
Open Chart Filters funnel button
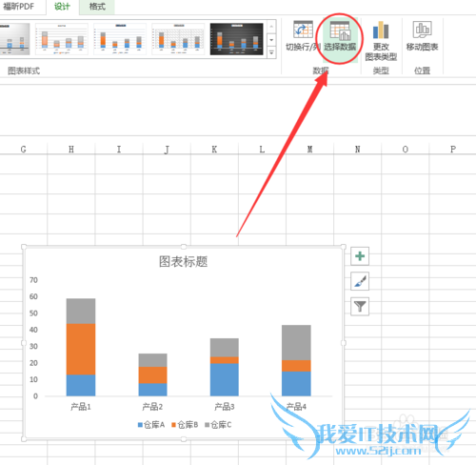(360, 307)
